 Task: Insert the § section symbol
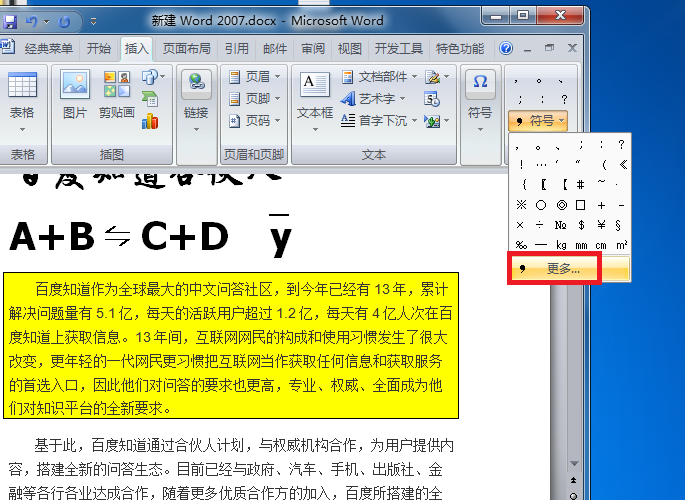[x=618, y=225]
